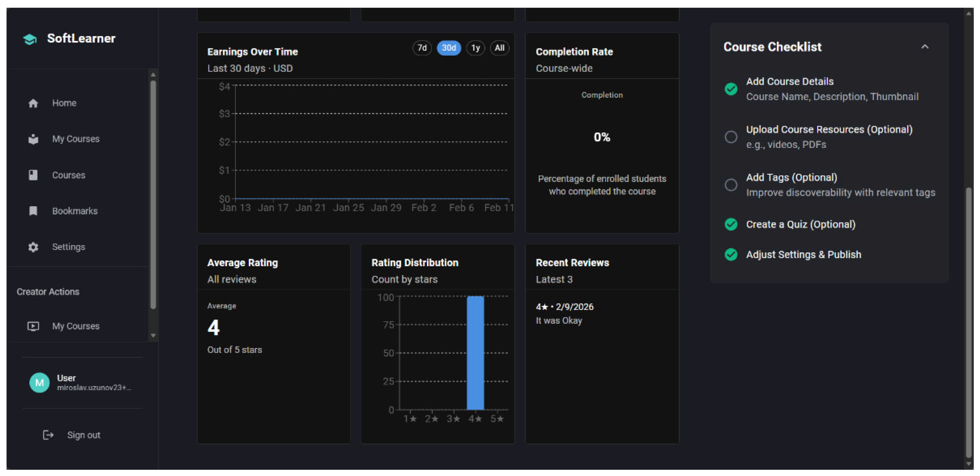Click the Courses book icon
Screen dimensions: 980x476
33,175
